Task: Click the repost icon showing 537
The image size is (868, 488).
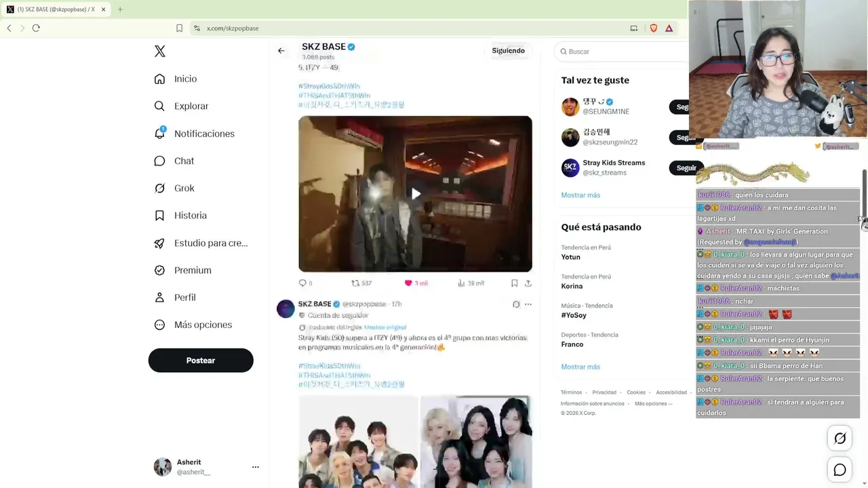Action: (361, 283)
